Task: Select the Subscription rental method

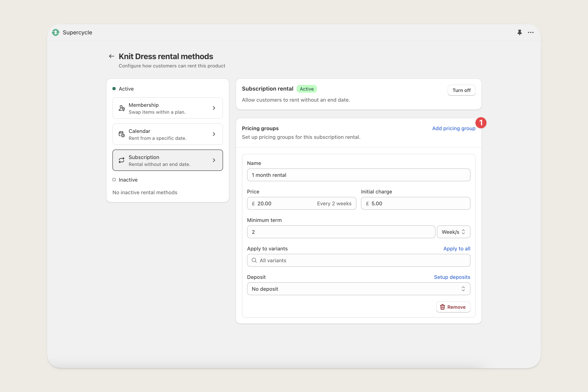Action: (x=168, y=160)
